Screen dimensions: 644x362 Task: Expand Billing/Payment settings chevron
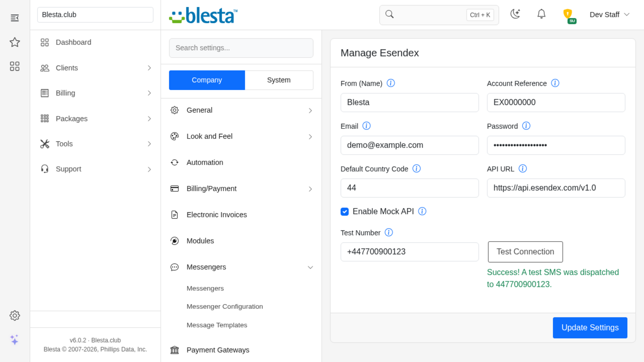pos(310,189)
